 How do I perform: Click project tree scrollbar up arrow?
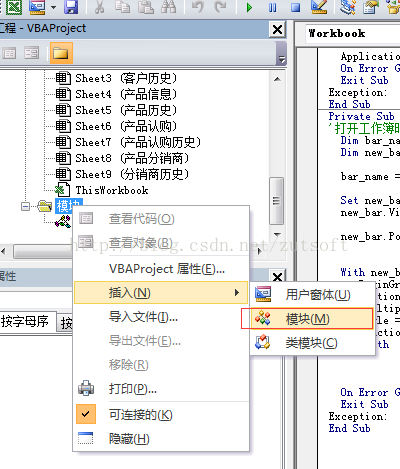point(277,79)
